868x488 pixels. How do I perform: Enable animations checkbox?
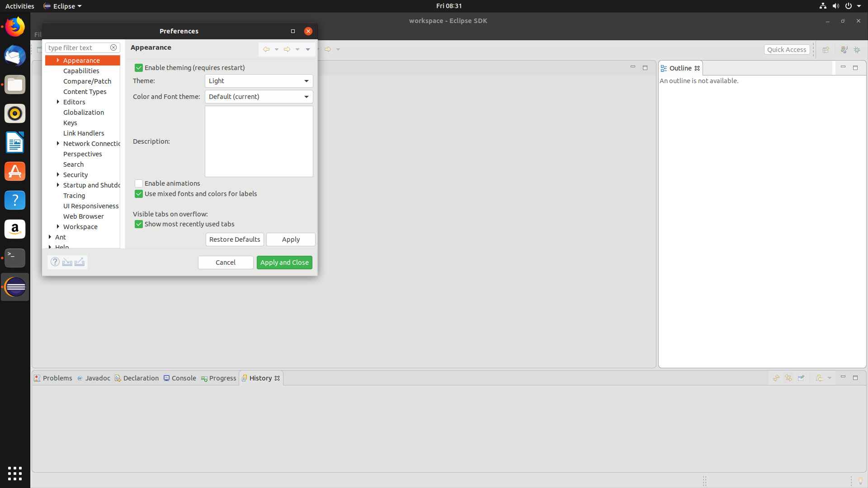pyautogui.click(x=139, y=183)
